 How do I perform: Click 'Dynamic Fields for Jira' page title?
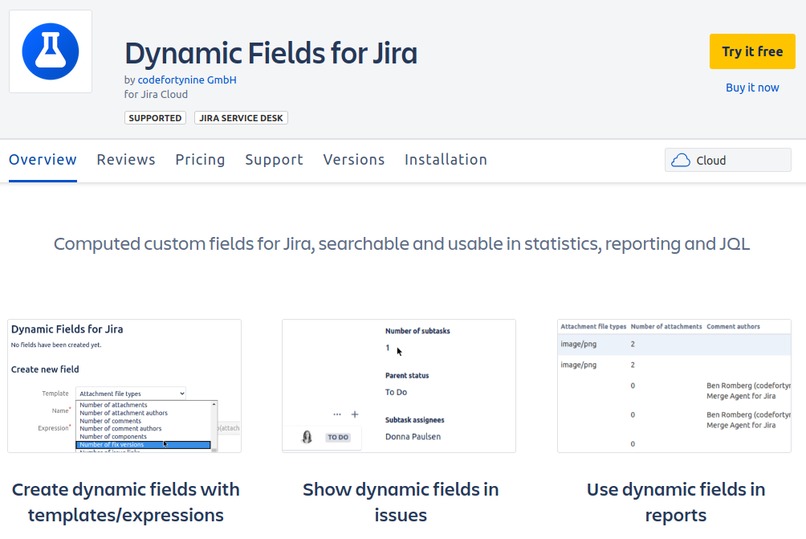(271, 53)
